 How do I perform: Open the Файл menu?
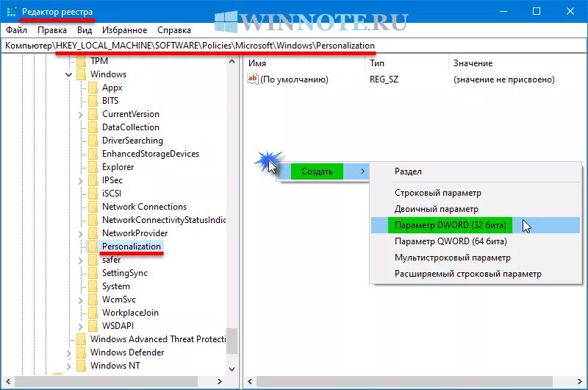pyautogui.click(x=16, y=30)
